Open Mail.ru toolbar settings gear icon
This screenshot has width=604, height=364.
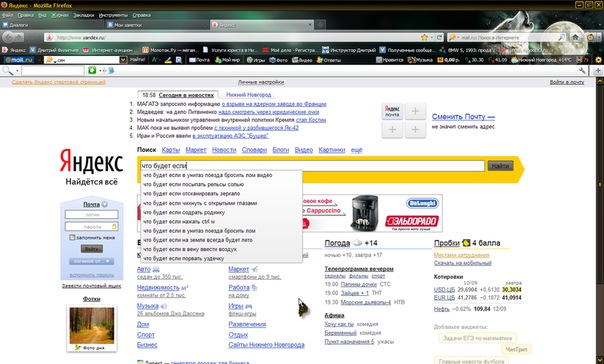coord(598,60)
